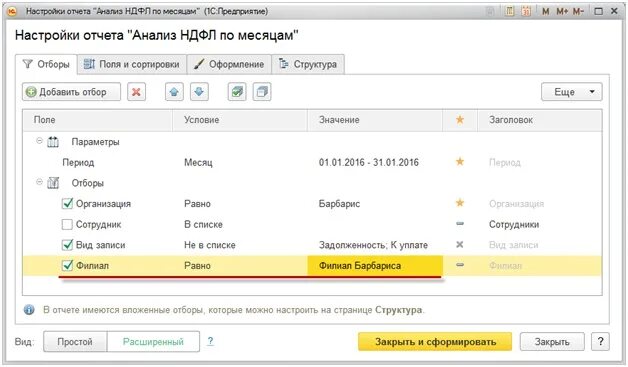Uncheck the Филиал filter checkbox
628x367 pixels.
click(x=67, y=265)
